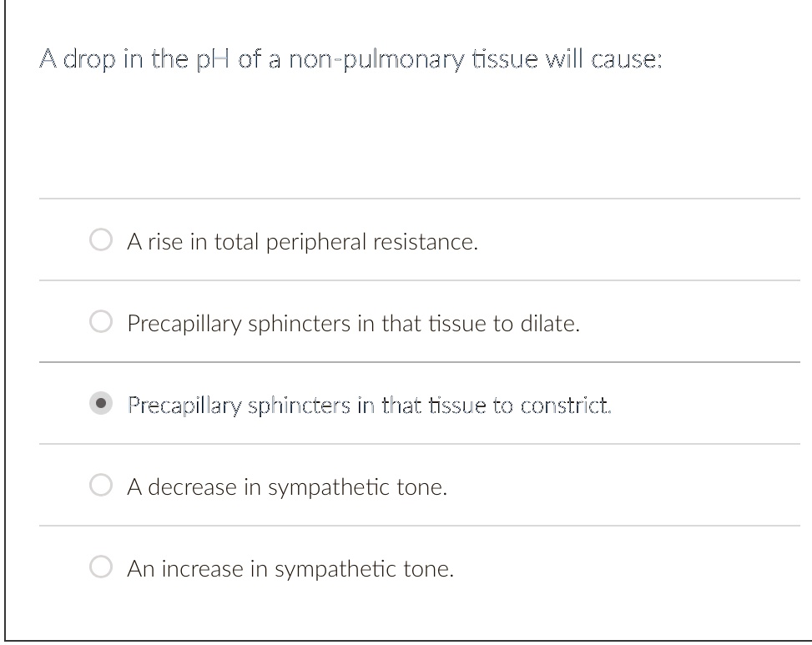Click label 'Precapillary sphincters in that tissue to dilate.'

click(x=353, y=324)
